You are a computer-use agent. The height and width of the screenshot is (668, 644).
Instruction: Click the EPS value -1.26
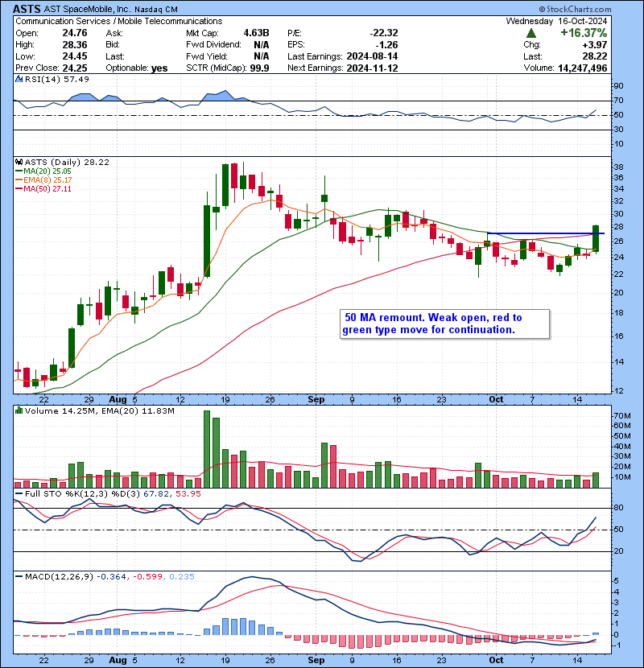pos(386,45)
